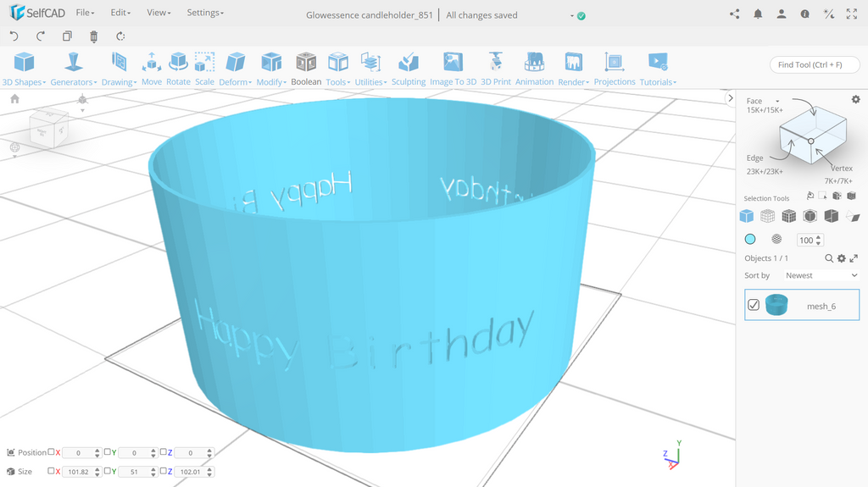Open selection settings gear icon

(856, 100)
